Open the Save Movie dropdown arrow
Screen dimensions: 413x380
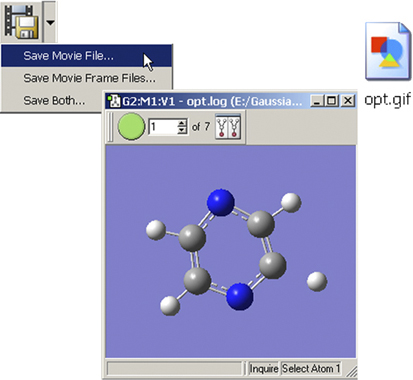pos(50,22)
